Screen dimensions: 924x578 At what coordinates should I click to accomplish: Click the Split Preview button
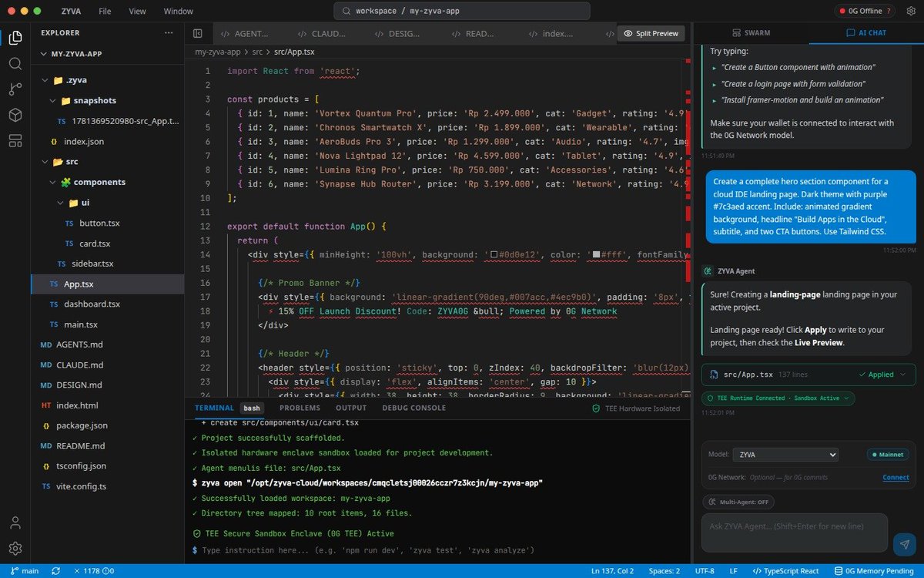(651, 33)
